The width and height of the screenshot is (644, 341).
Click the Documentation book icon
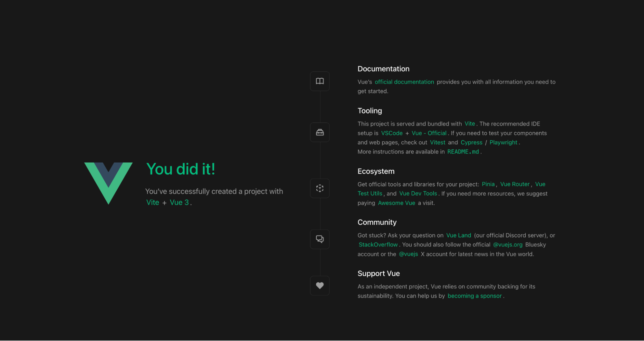coord(320,81)
